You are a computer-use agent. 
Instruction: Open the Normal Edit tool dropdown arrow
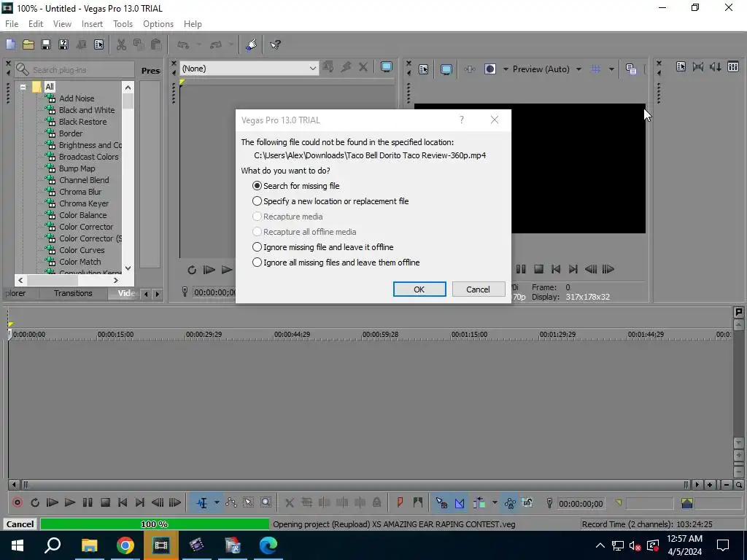tap(217, 503)
